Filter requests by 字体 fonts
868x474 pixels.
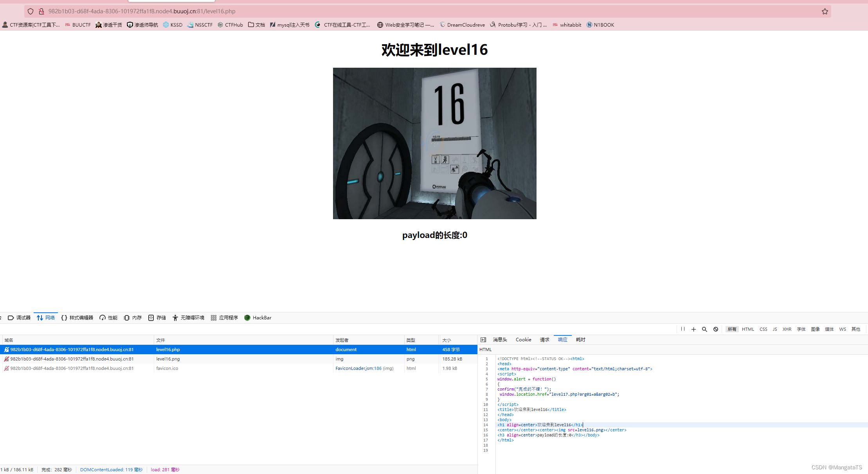(801, 329)
